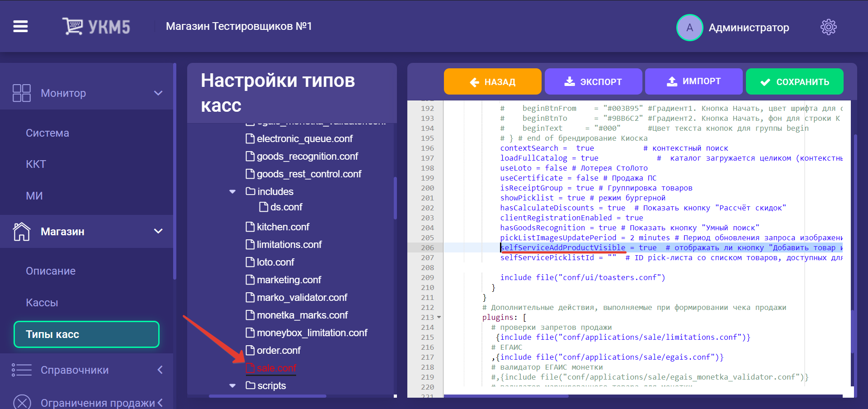Screen dimensions: 868x409
Task: Click the file tree vertical scrollbar
Action: click(x=395, y=198)
